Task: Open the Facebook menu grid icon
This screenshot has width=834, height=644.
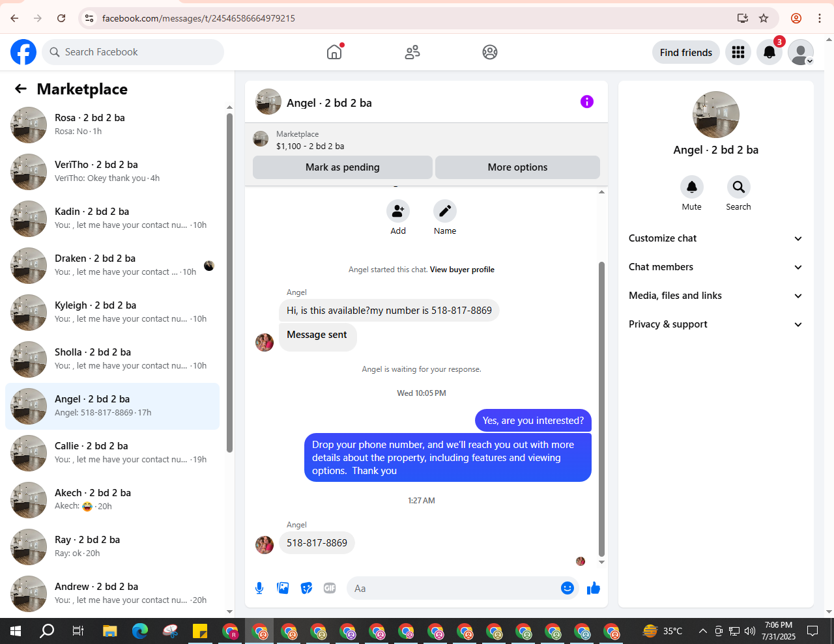Action: 738,52
